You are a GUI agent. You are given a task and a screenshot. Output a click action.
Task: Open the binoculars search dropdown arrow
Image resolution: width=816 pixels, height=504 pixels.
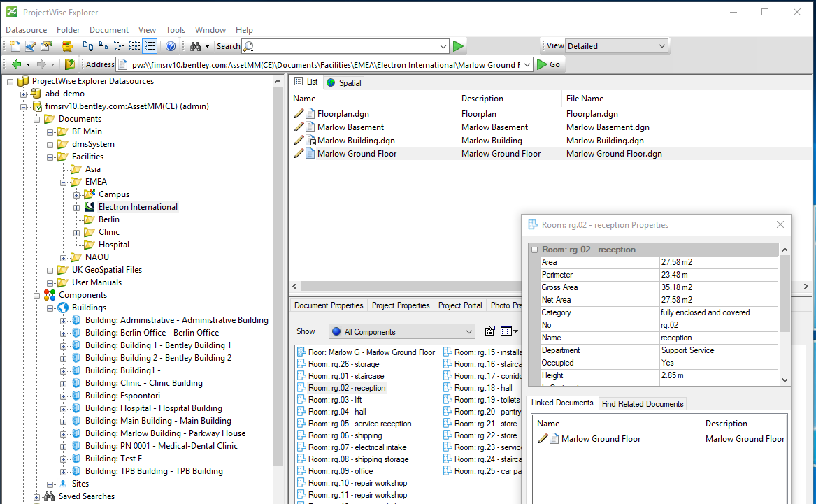coord(207,46)
